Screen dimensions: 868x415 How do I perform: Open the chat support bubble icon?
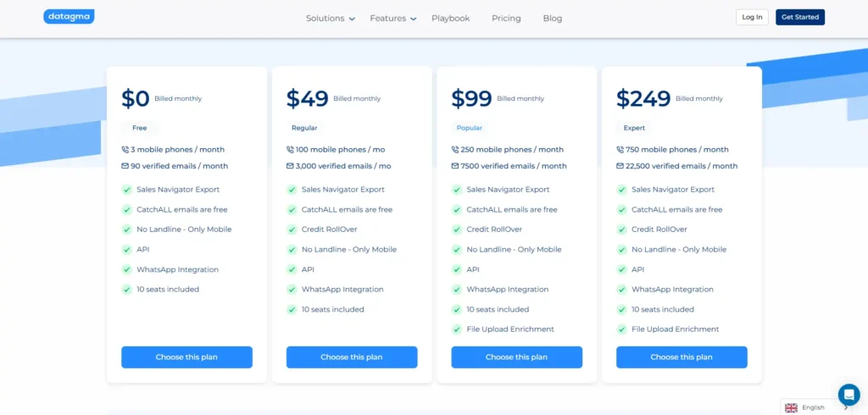tap(849, 395)
